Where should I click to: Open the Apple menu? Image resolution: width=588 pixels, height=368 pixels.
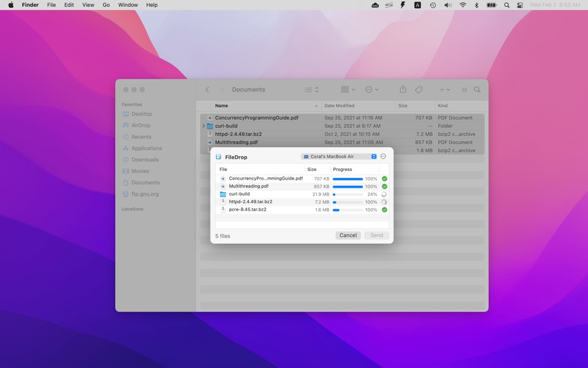click(x=11, y=5)
